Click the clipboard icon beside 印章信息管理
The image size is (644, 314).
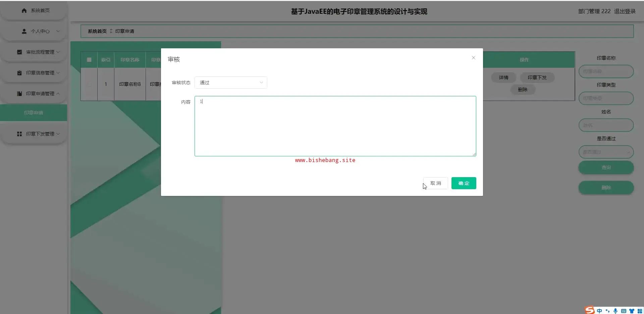click(19, 73)
